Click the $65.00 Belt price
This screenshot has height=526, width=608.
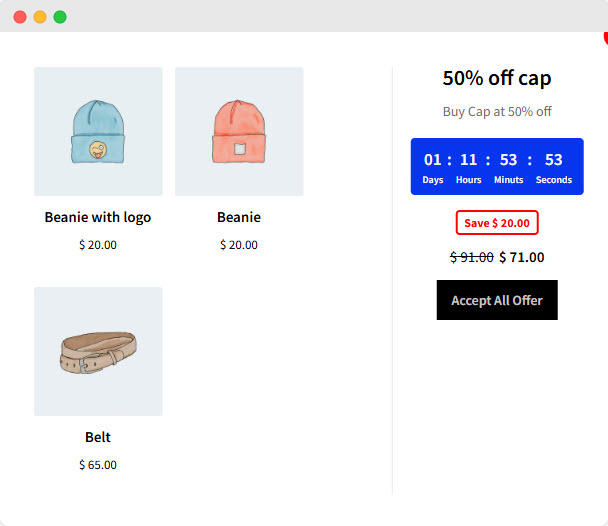(98, 465)
